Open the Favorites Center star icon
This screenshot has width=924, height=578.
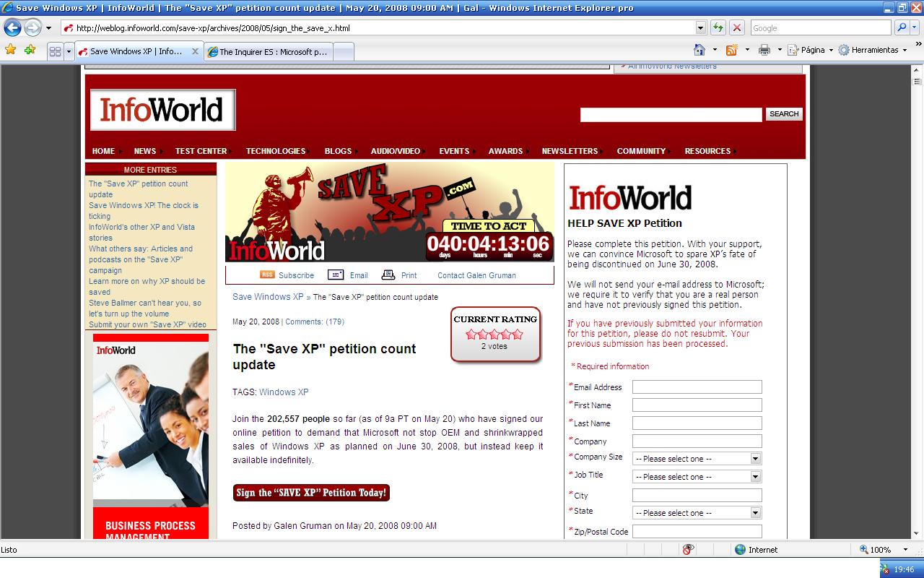[11, 50]
